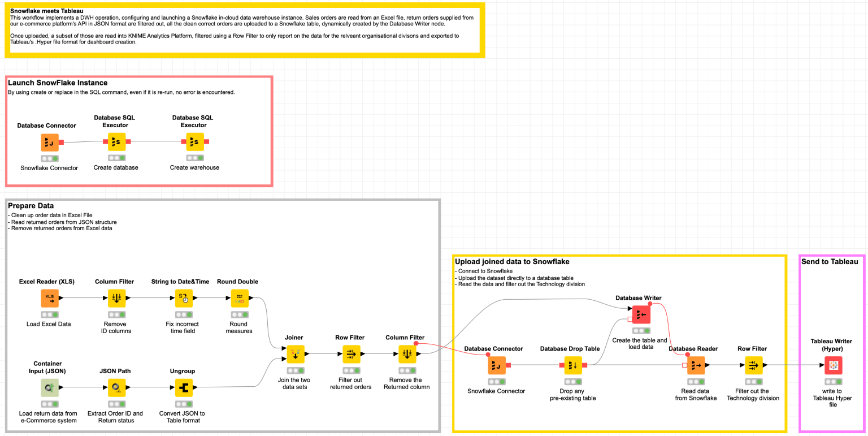This screenshot has height=436, width=868.
Task: Select the JSON Path node icon
Action: tap(117, 388)
